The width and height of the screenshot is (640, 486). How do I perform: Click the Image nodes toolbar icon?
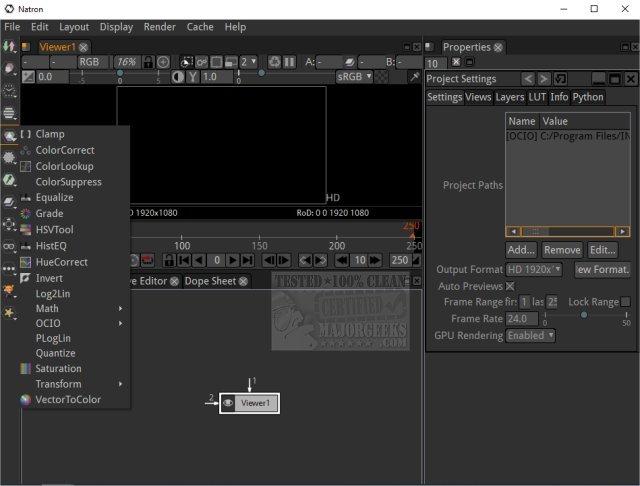pos(9,46)
